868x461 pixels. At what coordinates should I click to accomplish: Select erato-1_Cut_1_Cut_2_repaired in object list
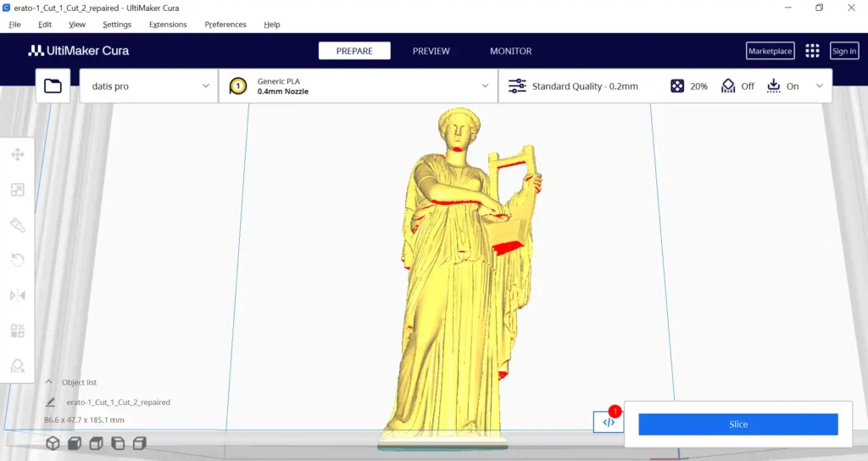coord(118,403)
